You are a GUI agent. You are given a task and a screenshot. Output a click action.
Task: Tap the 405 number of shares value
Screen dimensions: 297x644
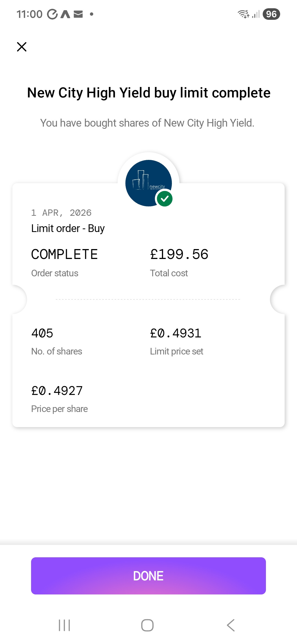[42, 333]
